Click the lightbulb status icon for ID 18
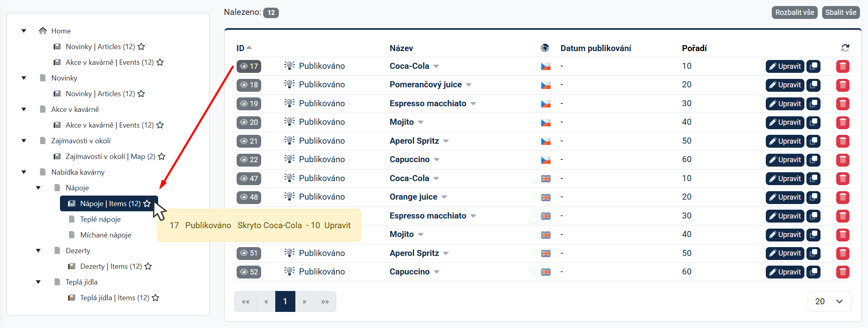The width and height of the screenshot is (868, 328). (289, 84)
